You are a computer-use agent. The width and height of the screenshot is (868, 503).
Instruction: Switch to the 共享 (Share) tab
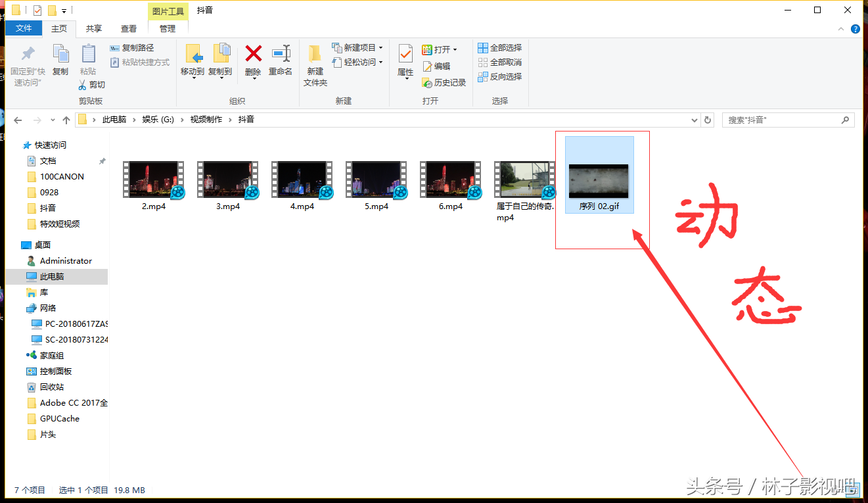94,28
